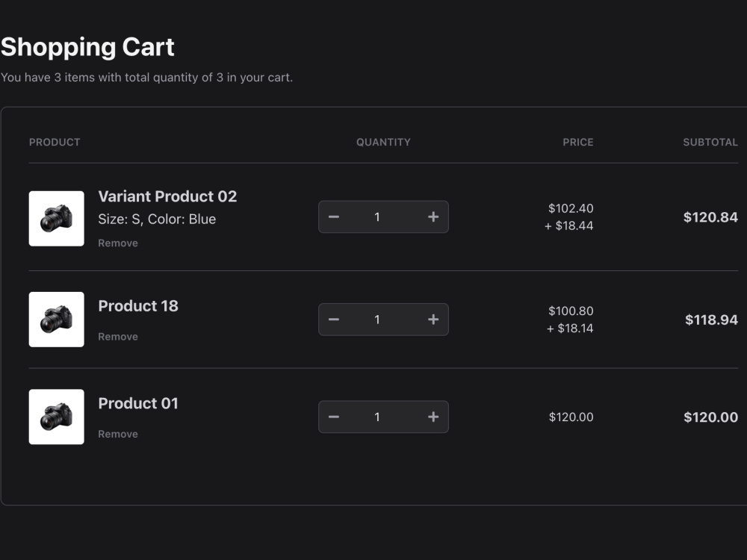Open Product 18 camera thumbnail
747x560 pixels.
pos(57,320)
